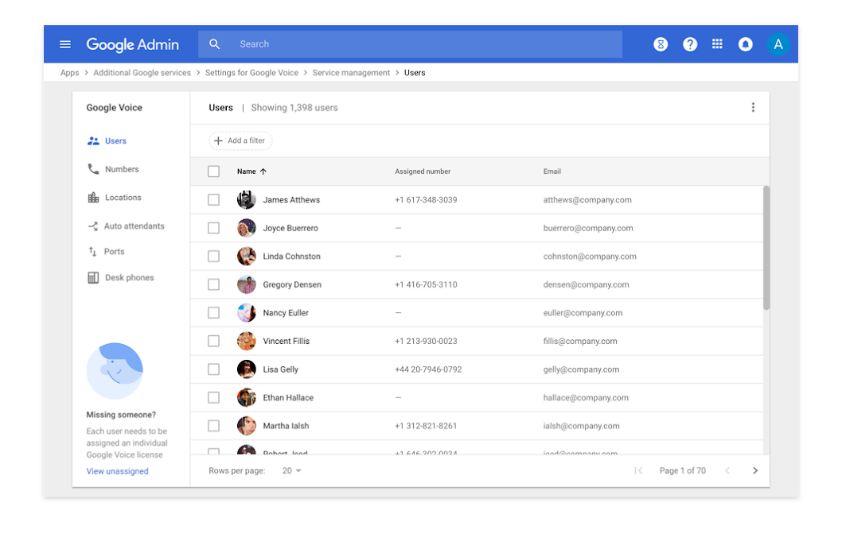Go to the Apps breadcrumb

69,73
